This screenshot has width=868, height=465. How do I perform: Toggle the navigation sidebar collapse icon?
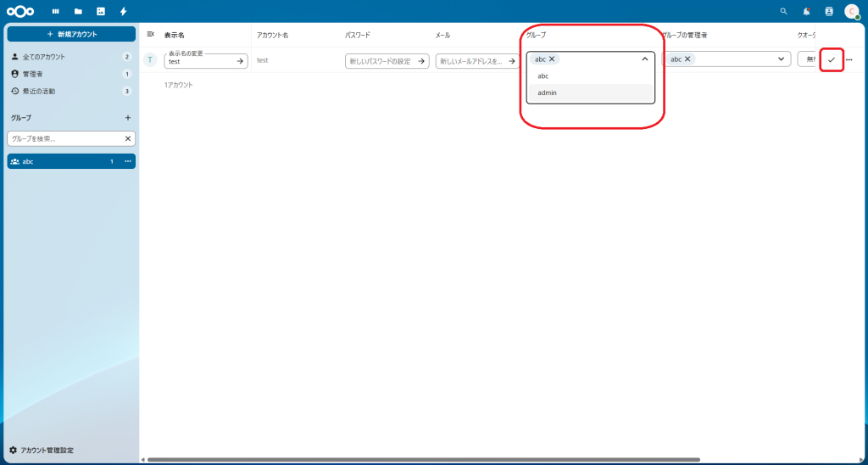click(x=151, y=34)
